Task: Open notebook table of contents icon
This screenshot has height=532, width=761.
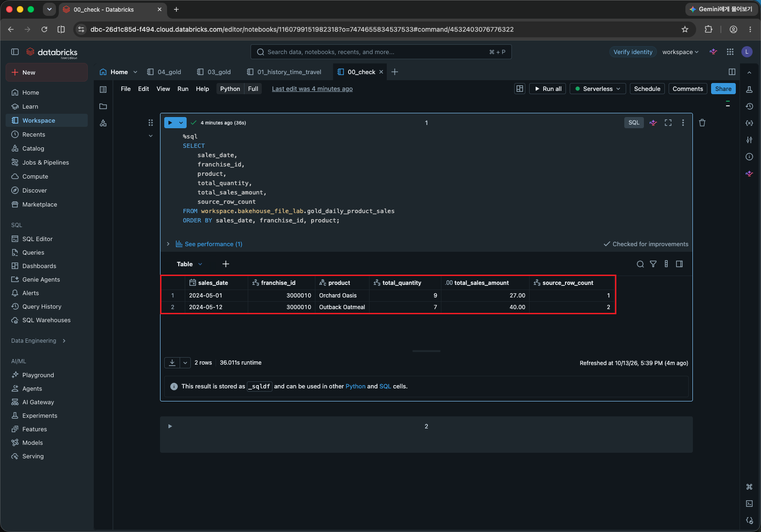Action: coord(103,90)
